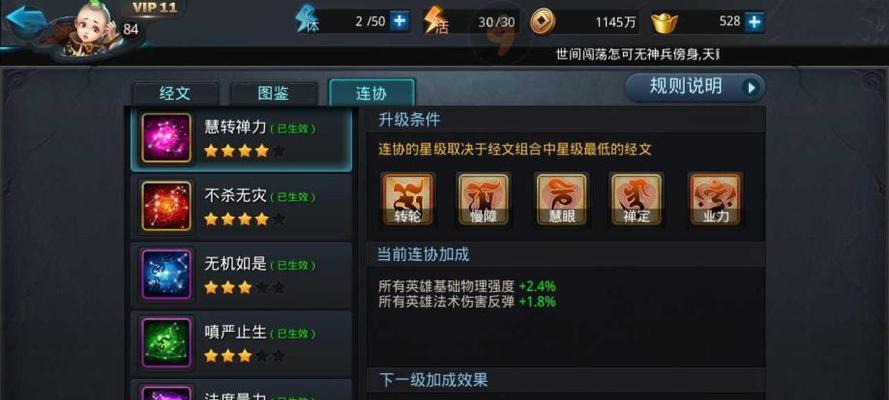This screenshot has height=400, width=889.
Task: Add gold ingots with the plus button beside 528
Action: click(x=754, y=22)
